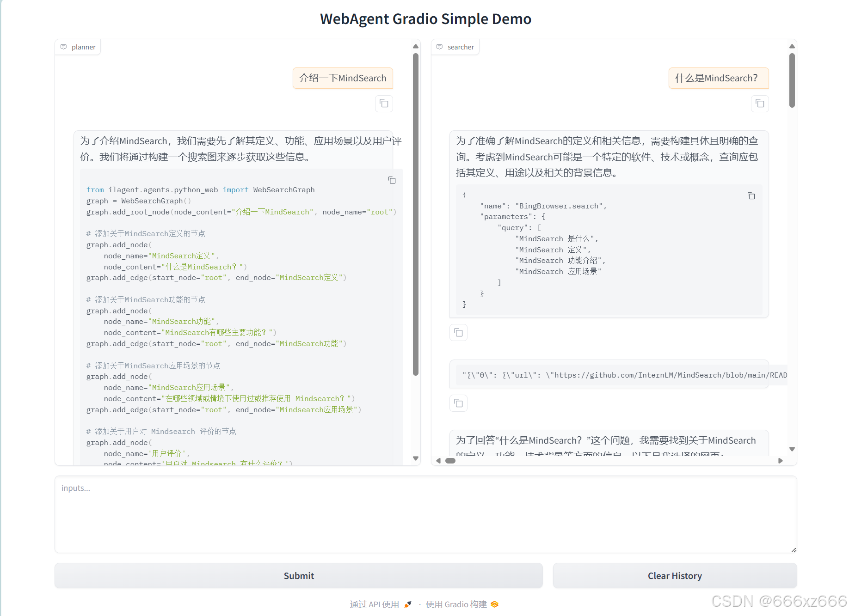Copy the searcher reply containing the search JSON
Viewport: 849px width, 616px height.
click(458, 333)
